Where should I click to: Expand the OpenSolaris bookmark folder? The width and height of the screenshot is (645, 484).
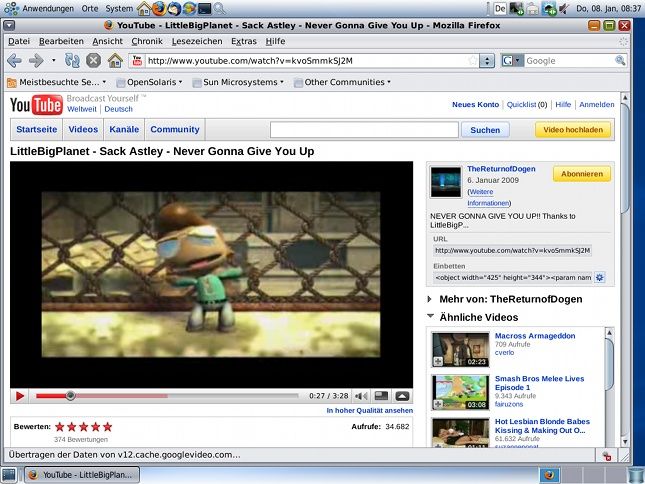coord(149,82)
